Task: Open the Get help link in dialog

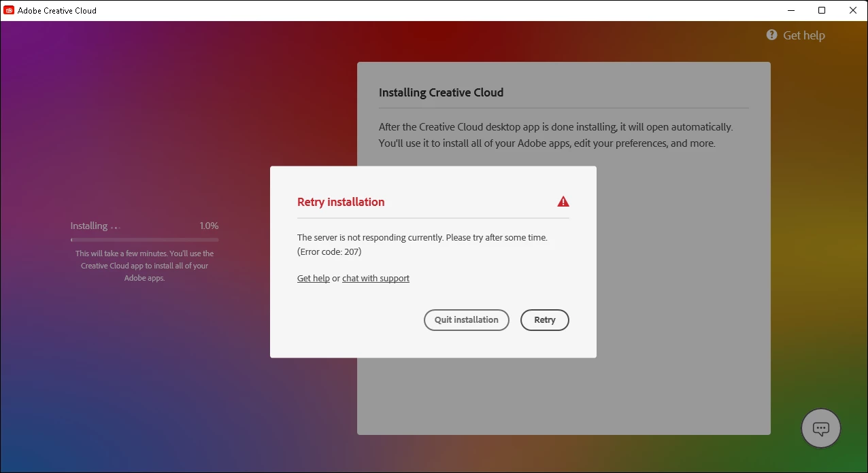Action: point(314,278)
